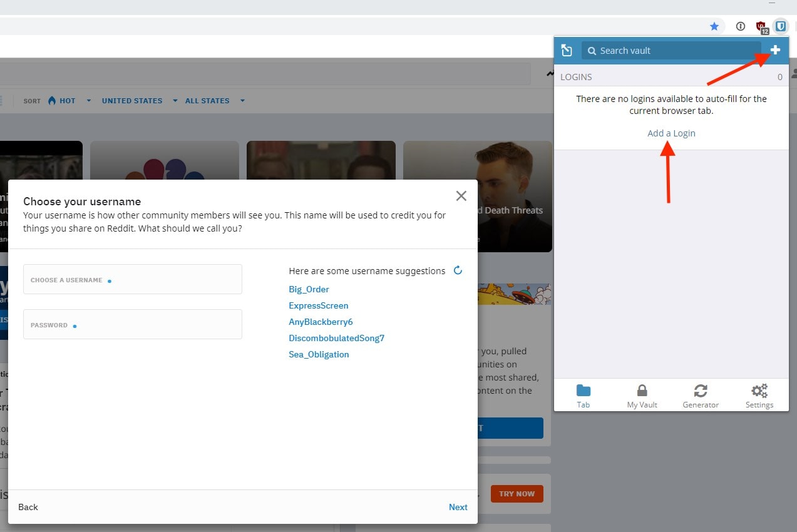This screenshot has height=532, width=797.
Task: Add a new item with the plus icon
Action: click(x=775, y=50)
